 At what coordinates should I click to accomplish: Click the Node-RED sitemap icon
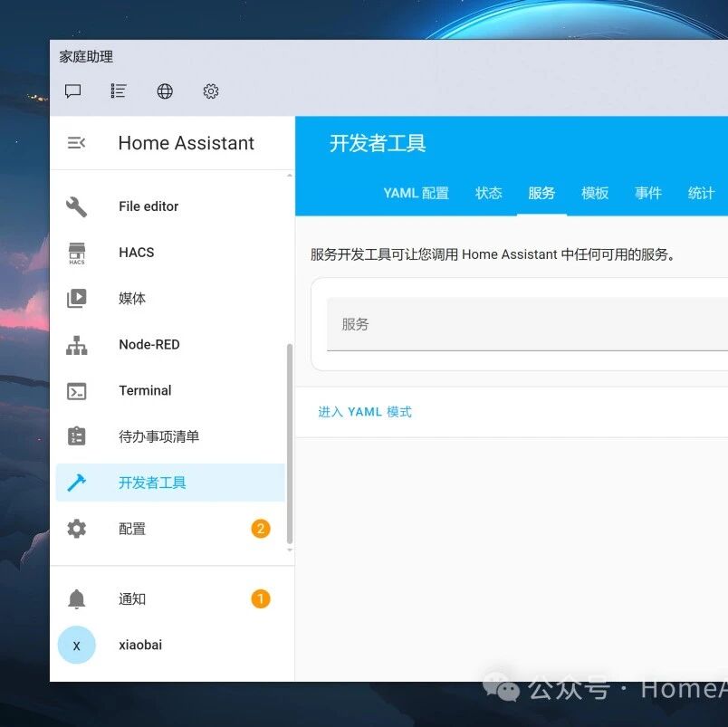77,345
